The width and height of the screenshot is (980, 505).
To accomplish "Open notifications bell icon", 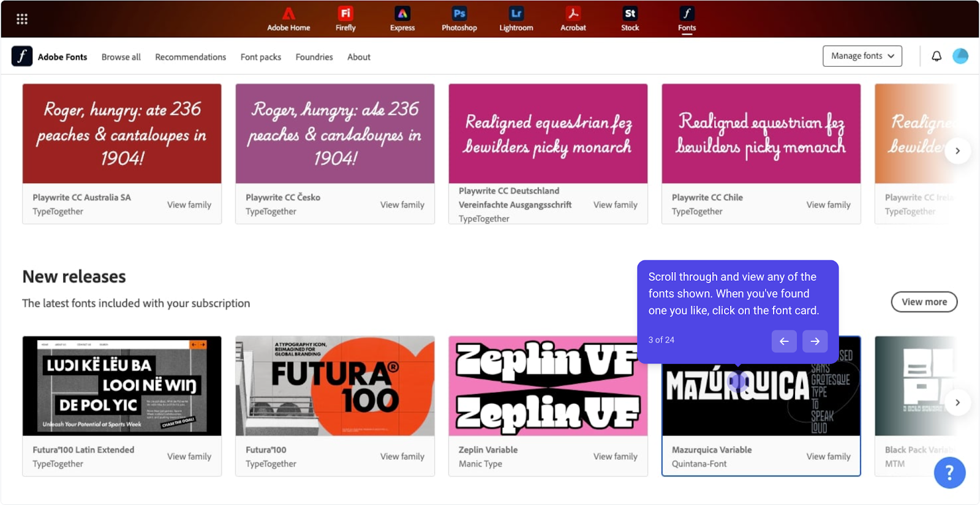I will point(937,56).
